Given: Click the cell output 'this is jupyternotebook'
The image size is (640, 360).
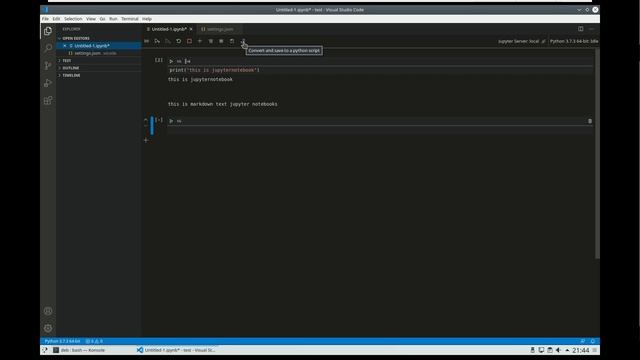Looking at the screenshot, I should pyautogui.click(x=200, y=80).
